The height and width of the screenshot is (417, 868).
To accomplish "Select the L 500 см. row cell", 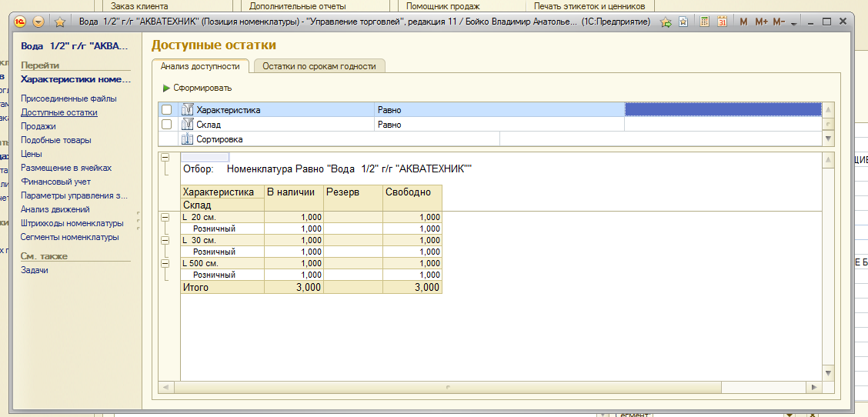I will (222, 263).
